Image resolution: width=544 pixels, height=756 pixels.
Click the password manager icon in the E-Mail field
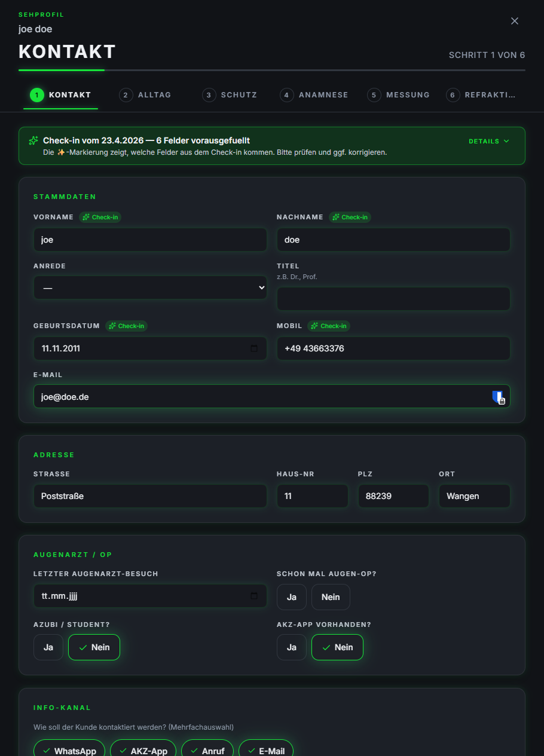tap(499, 397)
